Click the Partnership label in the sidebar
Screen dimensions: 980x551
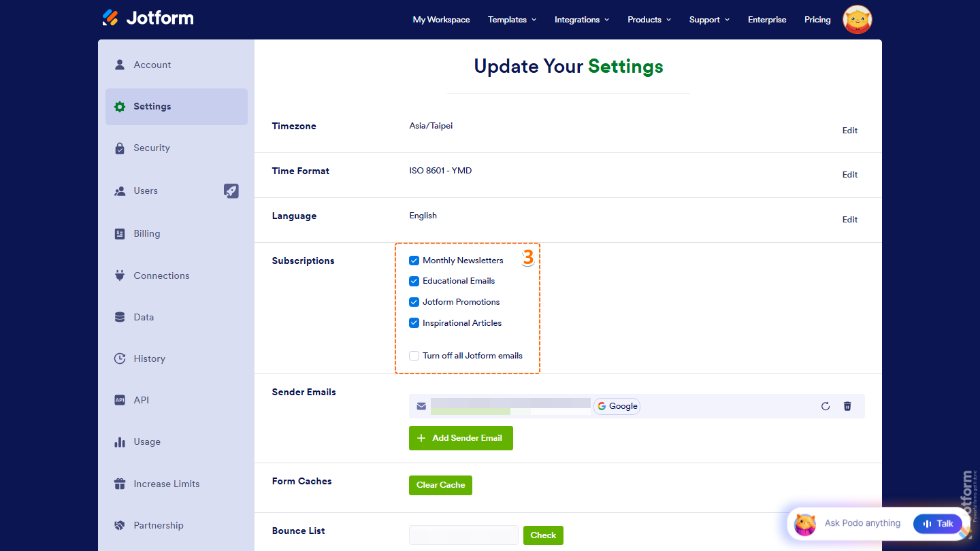coord(159,525)
